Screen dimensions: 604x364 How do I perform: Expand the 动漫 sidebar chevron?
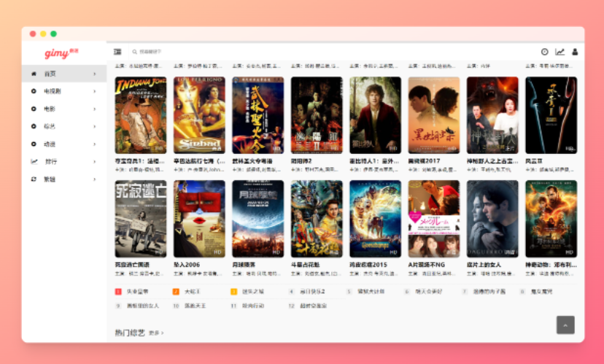94,144
